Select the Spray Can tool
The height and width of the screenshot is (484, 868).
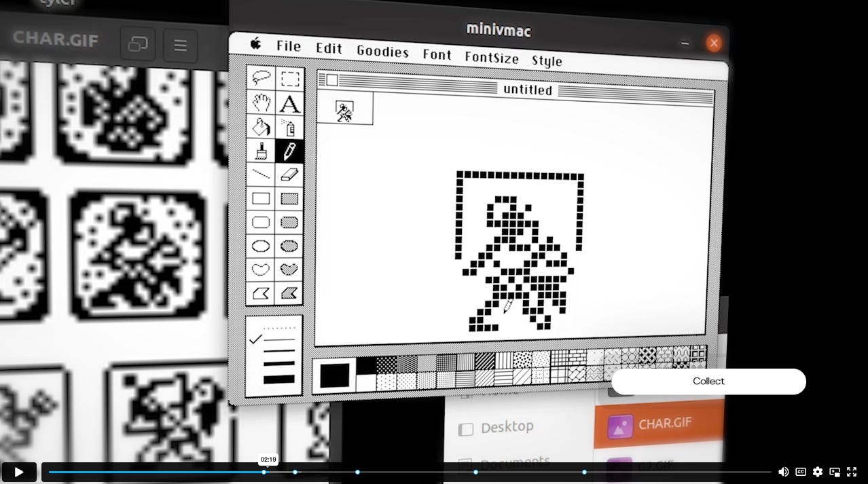tap(290, 128)
